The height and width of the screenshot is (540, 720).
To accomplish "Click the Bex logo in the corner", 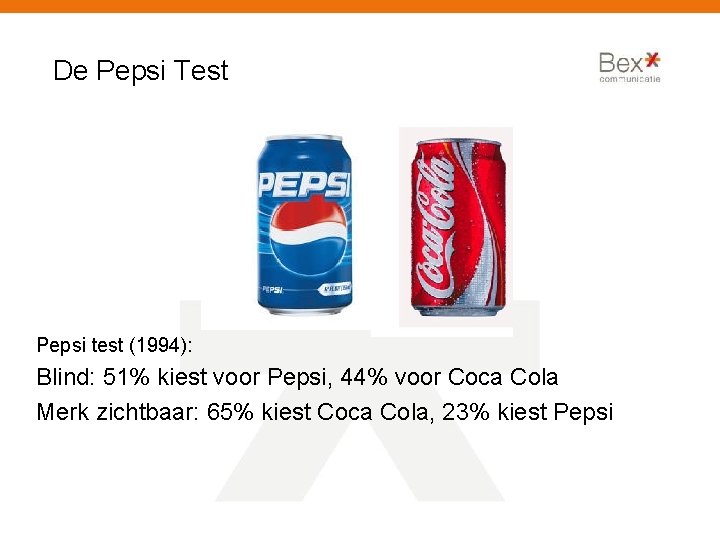I will coord(630,68).
